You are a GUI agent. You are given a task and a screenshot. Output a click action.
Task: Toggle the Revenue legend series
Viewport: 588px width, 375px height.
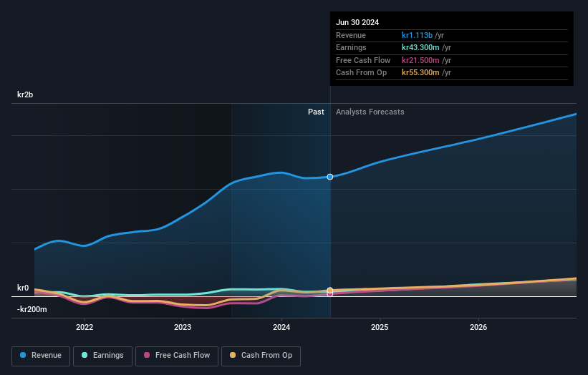coord(41,356)
